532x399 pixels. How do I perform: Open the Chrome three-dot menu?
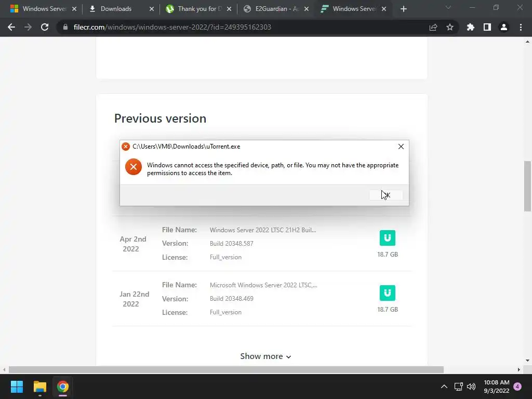[521, 27]
